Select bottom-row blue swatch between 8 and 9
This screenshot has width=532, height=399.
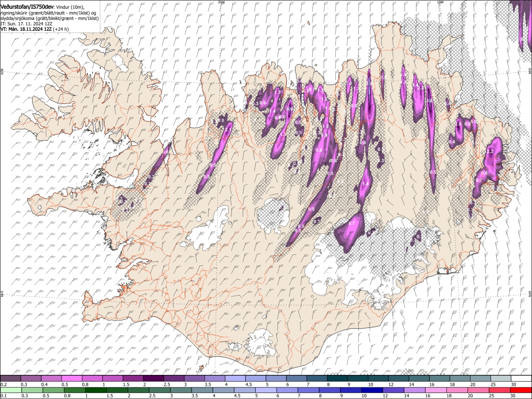329,390
